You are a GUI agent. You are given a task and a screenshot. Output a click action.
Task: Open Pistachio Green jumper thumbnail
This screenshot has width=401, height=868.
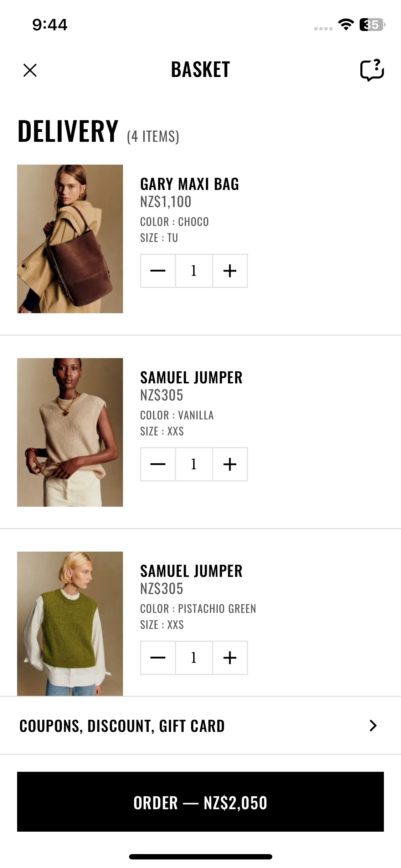pyautogui.click(x=70, y=623)
